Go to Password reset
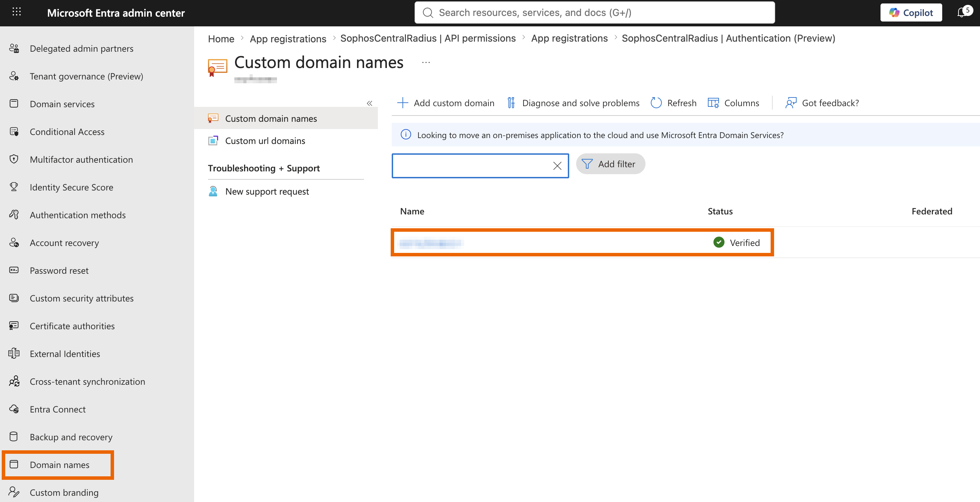980x502 pixels. [59, 271]
